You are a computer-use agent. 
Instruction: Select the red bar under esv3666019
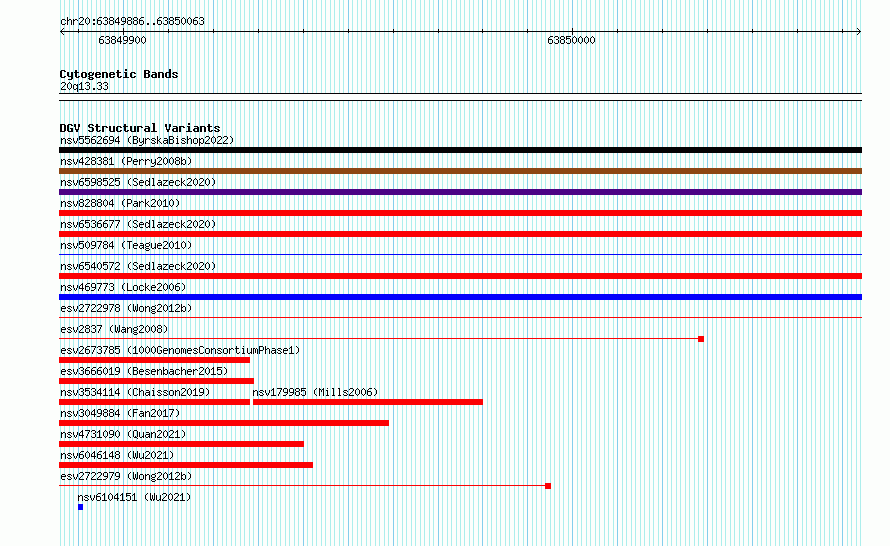pyautogui.click(x=157, y=381)
